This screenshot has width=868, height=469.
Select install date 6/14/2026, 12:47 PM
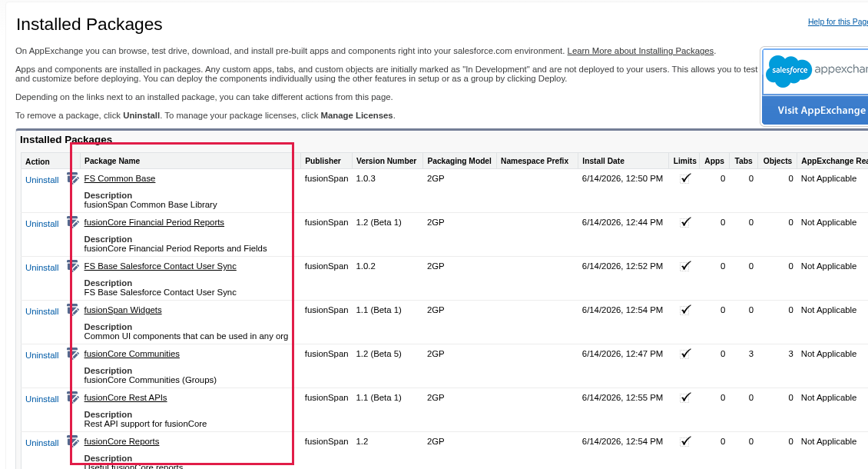(622, 354)
